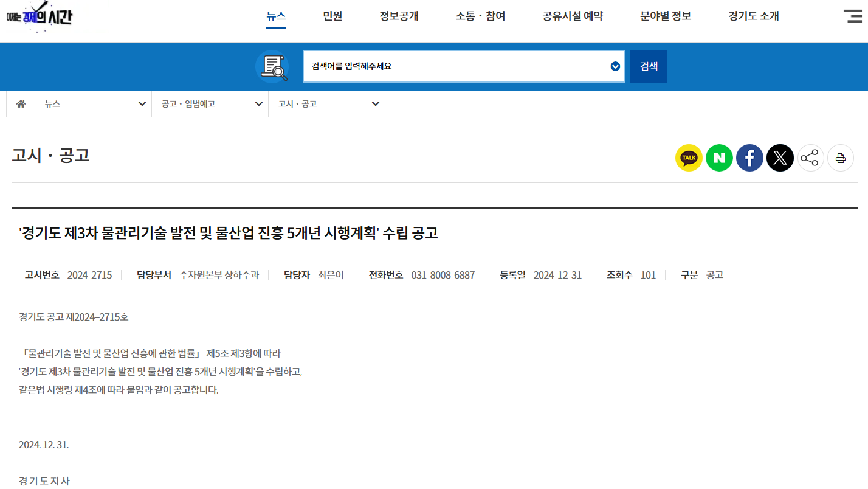
Task: Click contact person name 최은이
Action: click(x=331, y=275)
